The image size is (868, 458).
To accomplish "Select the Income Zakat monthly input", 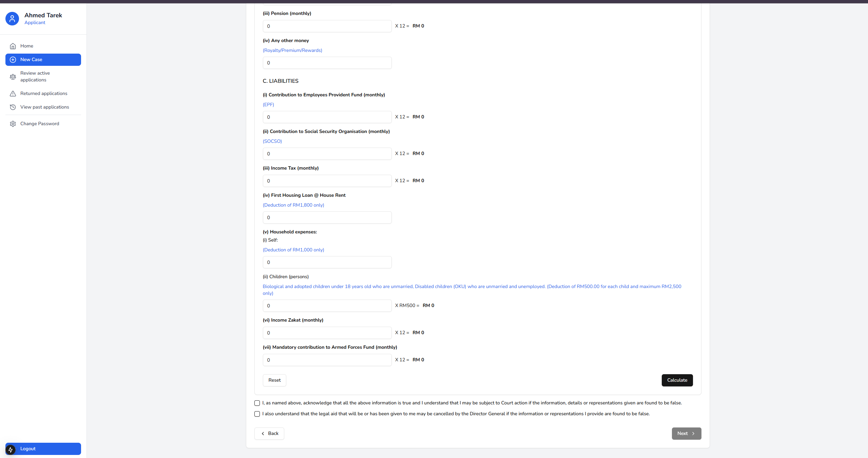I will (x=327, y=333).
